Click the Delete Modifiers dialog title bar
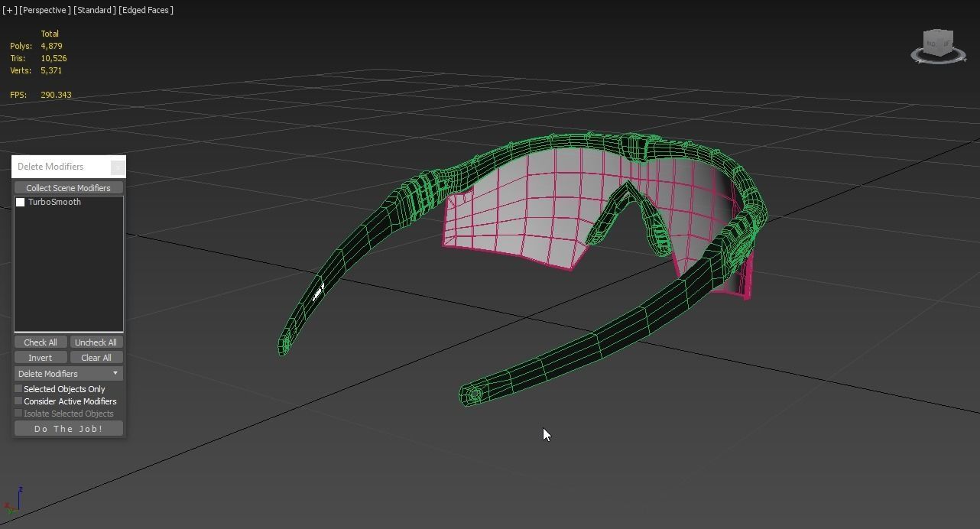The height and width of the screenshot is (529, 980). [x=61, y=167]
